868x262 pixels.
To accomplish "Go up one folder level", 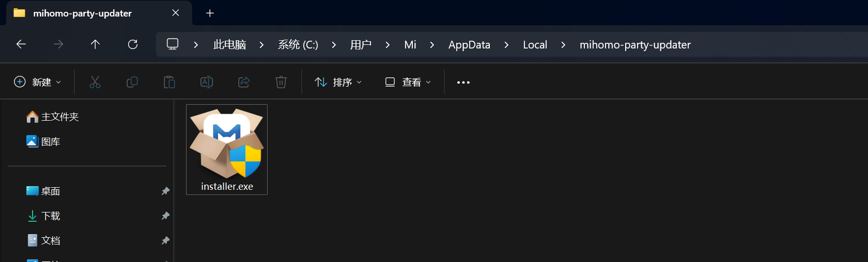I will [95, 44].
